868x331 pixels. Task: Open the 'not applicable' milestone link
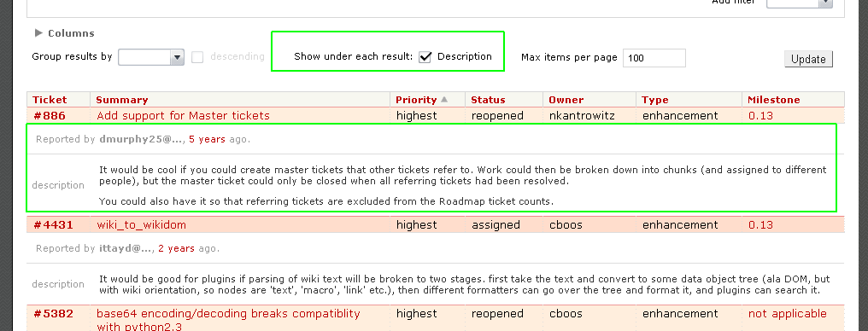(x=788, y=314)
